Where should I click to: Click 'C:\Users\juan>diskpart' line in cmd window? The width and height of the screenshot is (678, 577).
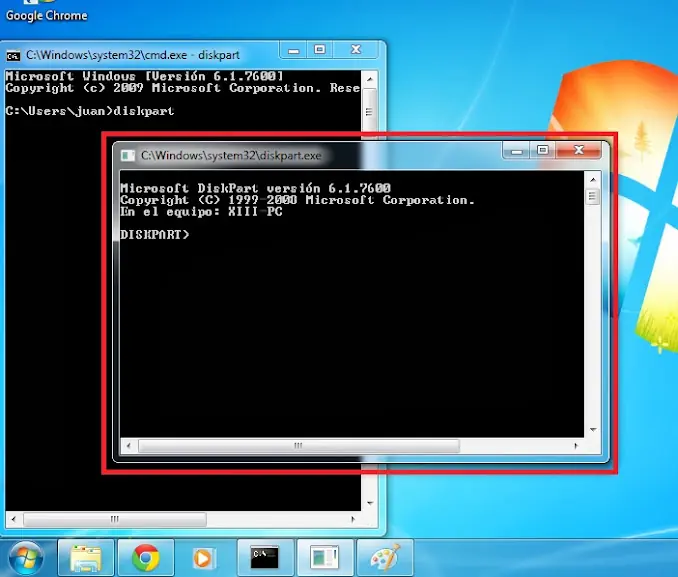[90, 111]
